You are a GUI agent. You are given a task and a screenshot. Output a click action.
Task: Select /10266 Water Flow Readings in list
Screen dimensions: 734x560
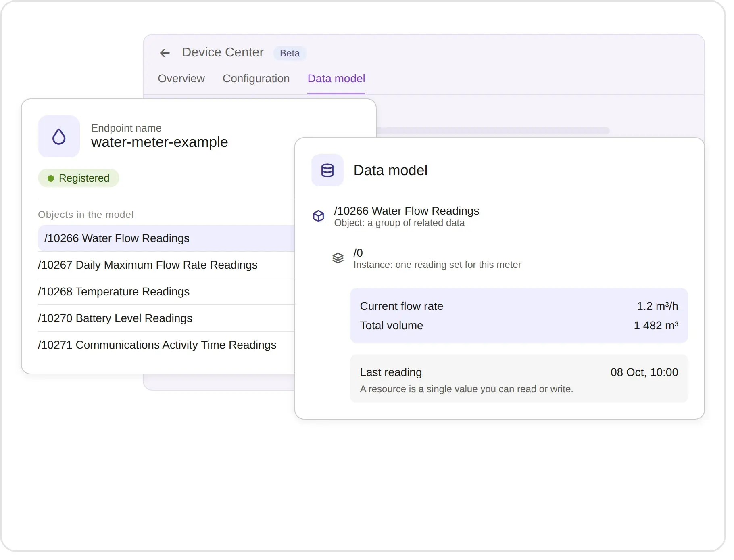(x=166, y=238)
